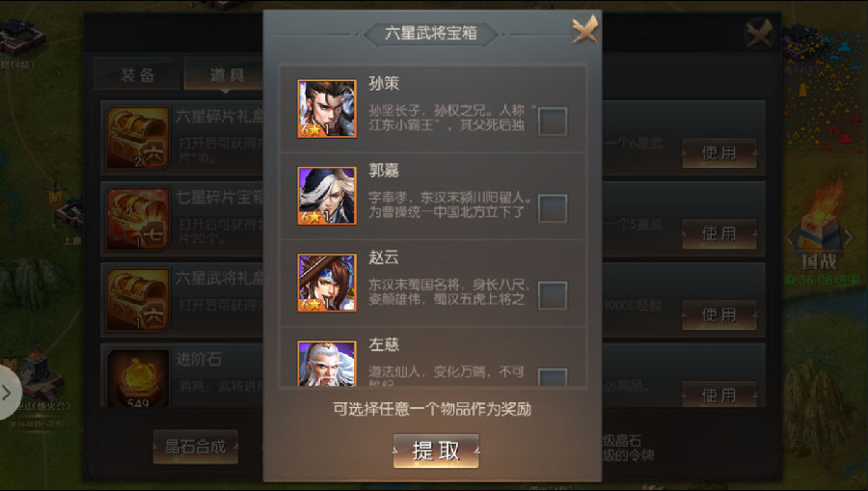Switch to the 道具 tab
The height and width of the screenshot is (491, 868).
click(x=226, y=74)
